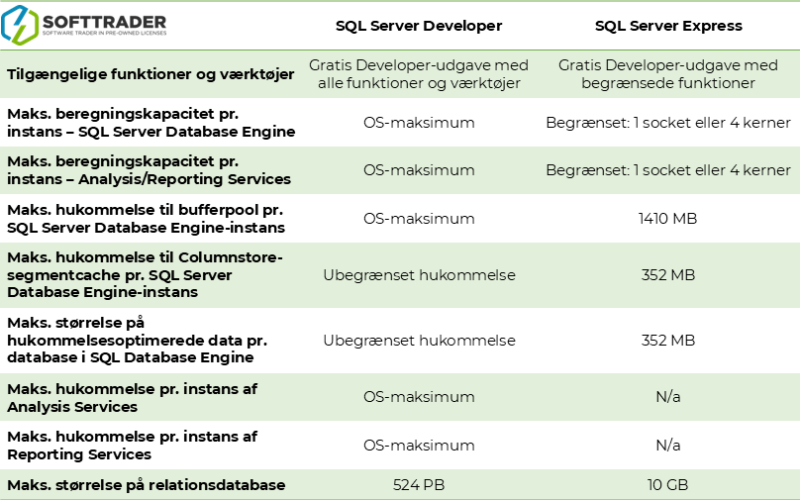Click "Gratis Developer-udgave med begrænsede funktioner" cell

point(668,74)
